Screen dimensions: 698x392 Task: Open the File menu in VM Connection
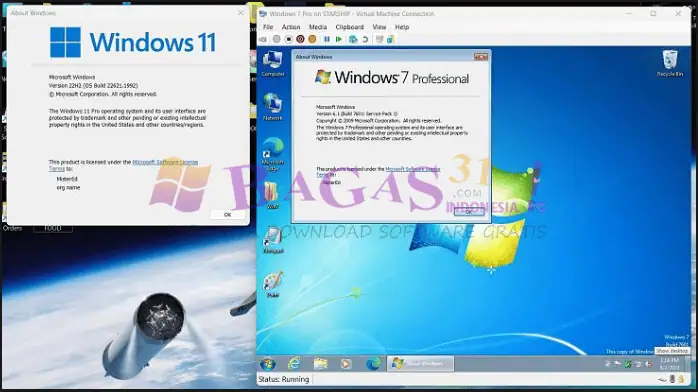click(x=268, y=27)
